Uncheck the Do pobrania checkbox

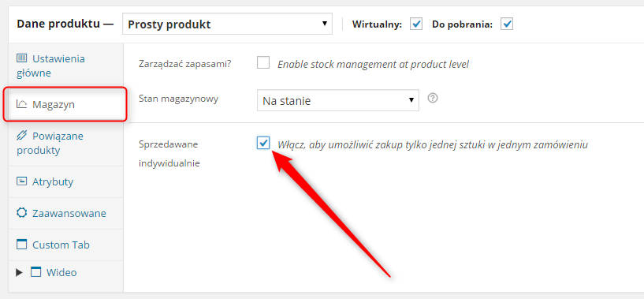pos(507,24)
